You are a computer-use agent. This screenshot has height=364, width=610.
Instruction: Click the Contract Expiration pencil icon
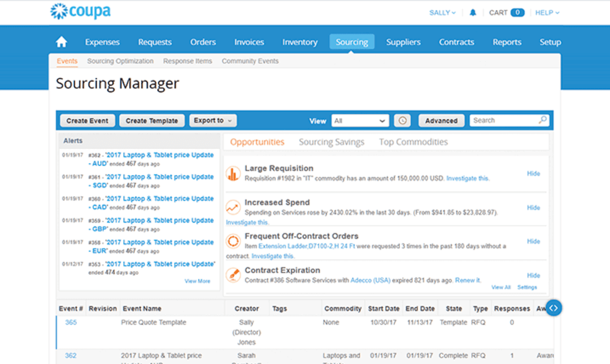[x=234, y=274]
